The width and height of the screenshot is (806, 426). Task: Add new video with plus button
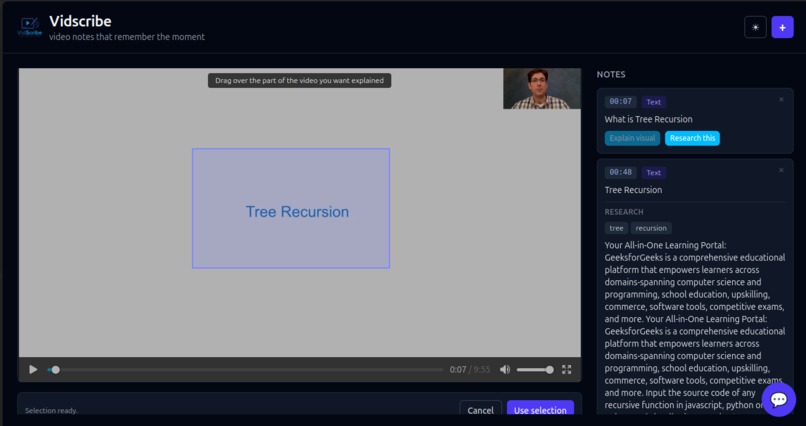click(782, 27)
